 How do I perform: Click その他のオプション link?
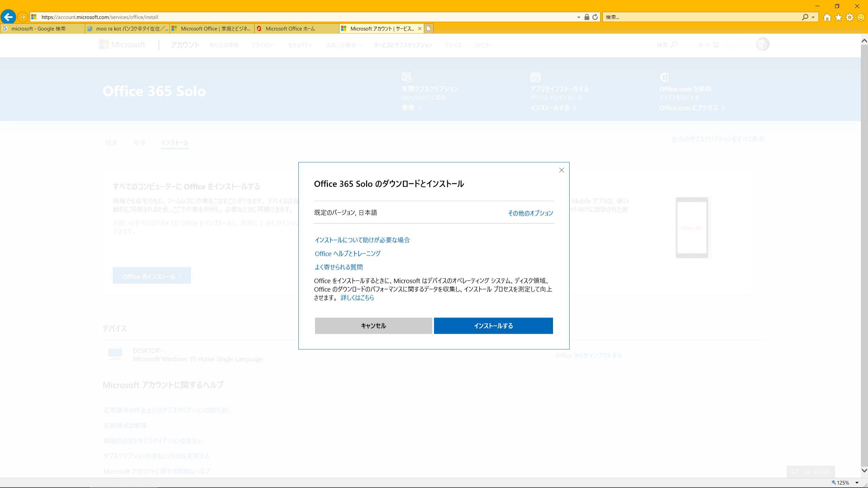tap(530, 213)
